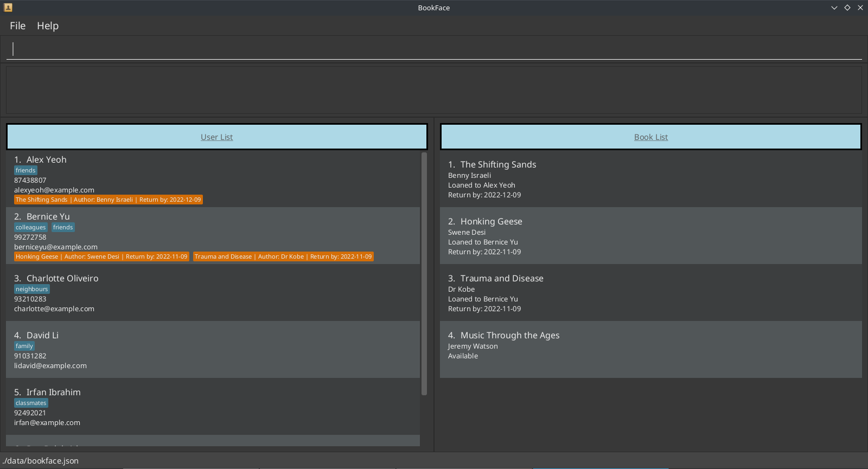This screenshot has height=469, width=868.
Task: Click the classmates tag
Action: (x=31, y=403)
